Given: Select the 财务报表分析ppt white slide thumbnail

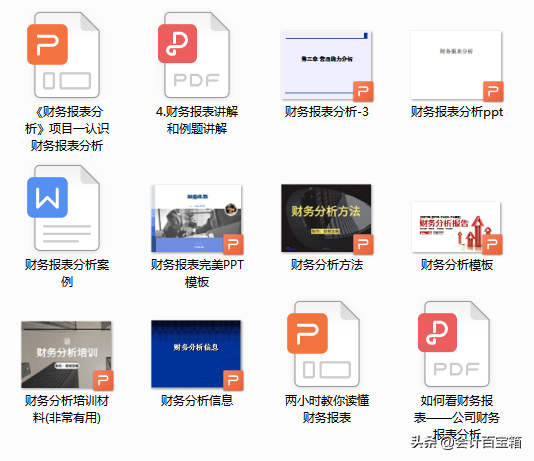Looking at the screenshot, I should (457, 66).
